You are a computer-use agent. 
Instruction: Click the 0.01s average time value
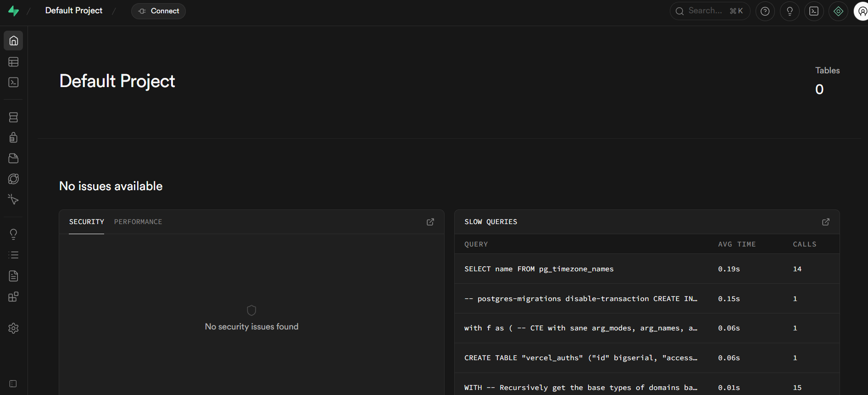(x=729, y=388)
